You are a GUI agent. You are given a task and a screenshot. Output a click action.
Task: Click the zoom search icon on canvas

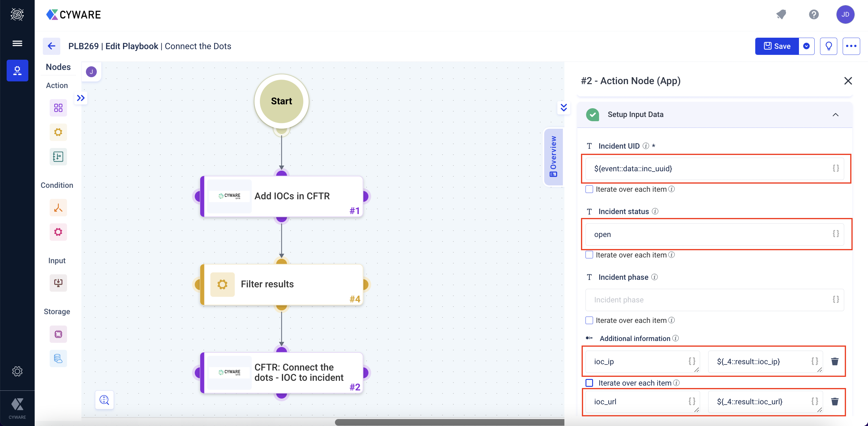point(104,400)
